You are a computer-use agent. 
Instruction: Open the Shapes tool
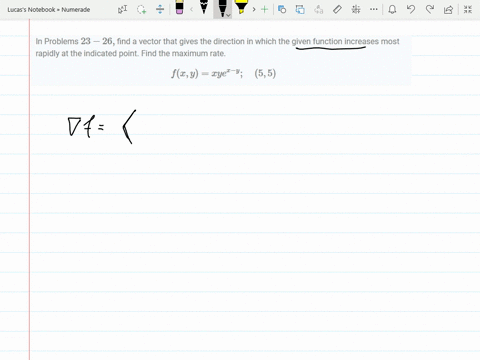point(282,9)
